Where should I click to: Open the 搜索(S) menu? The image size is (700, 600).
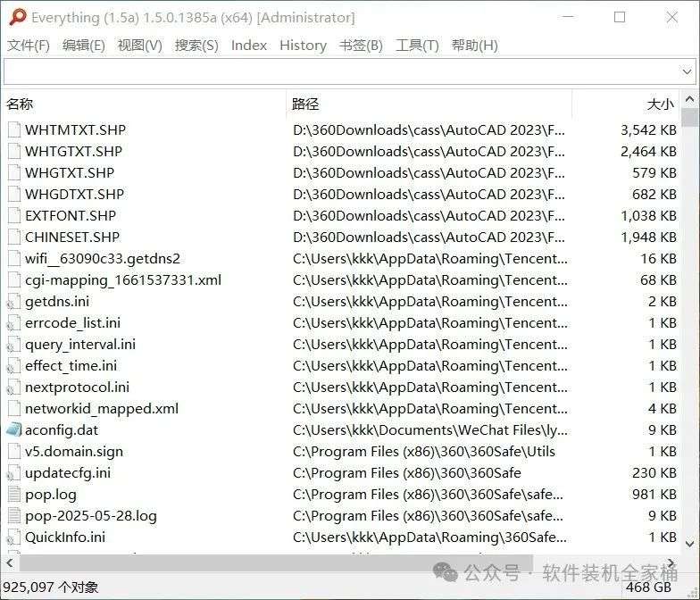(196, 45)
